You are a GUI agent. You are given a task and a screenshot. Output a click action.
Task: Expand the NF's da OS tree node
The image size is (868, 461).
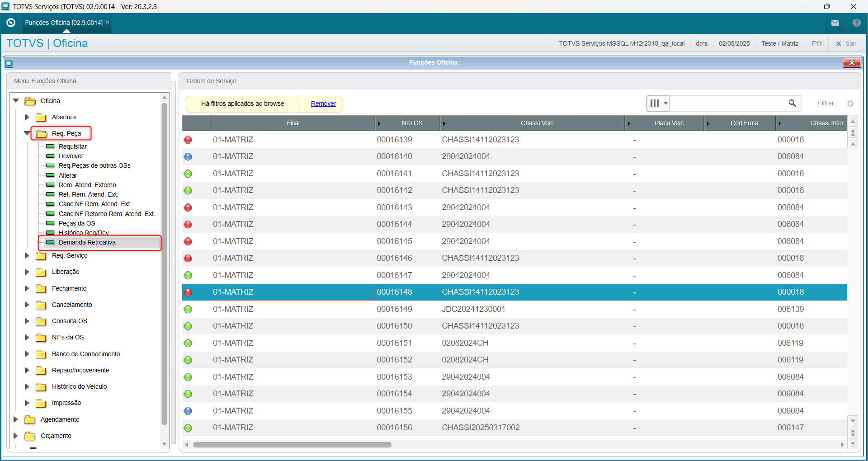tap(27, 337)
